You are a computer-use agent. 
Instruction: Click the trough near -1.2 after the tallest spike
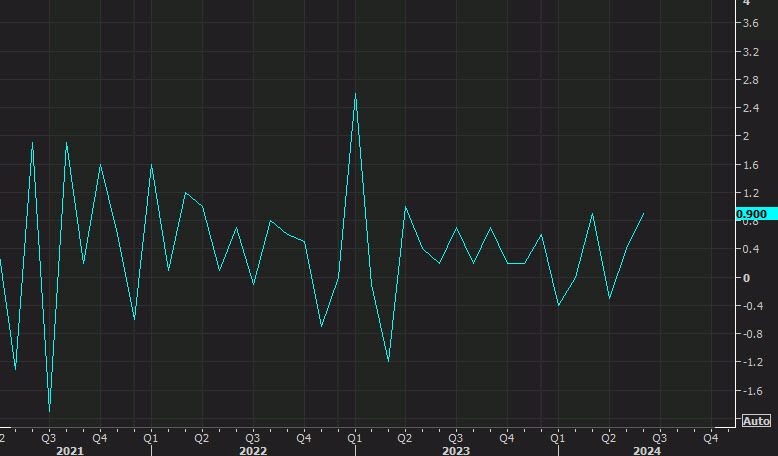click(388, 361)
